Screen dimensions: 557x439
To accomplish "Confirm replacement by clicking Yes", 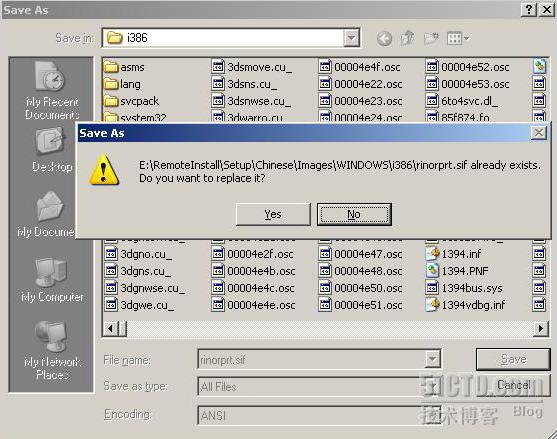I will (x=273, y=214).
